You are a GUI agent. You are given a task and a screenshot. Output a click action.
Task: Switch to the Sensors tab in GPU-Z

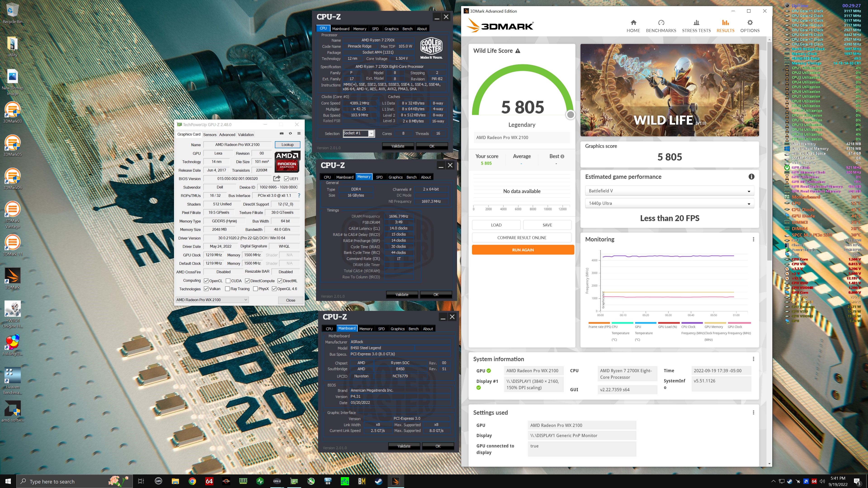[x=210, y=135]
